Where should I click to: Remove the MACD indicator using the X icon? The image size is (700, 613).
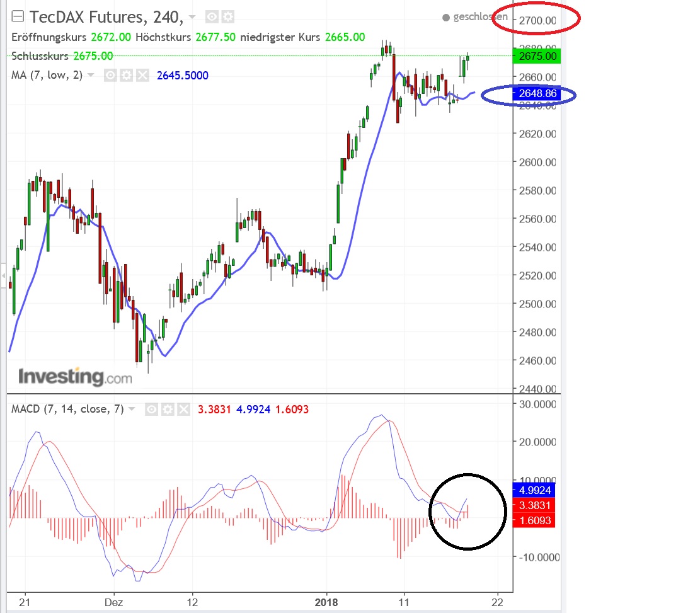click(185, 409)
